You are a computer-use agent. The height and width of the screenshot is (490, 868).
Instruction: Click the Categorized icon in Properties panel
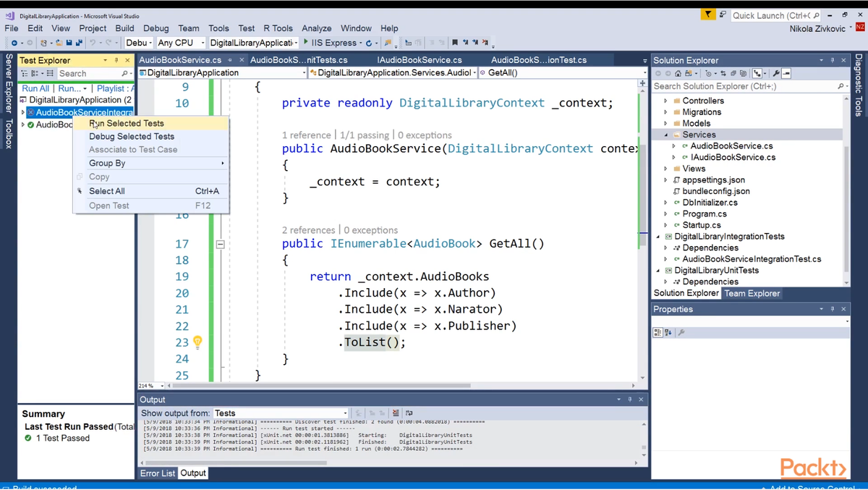pyautogui.click(x=658, y=332)
